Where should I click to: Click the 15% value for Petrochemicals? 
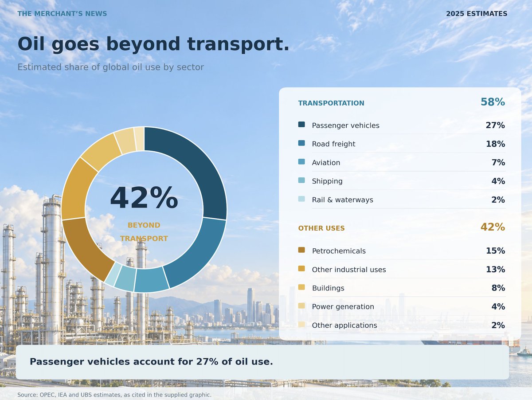tap(495, 251)
